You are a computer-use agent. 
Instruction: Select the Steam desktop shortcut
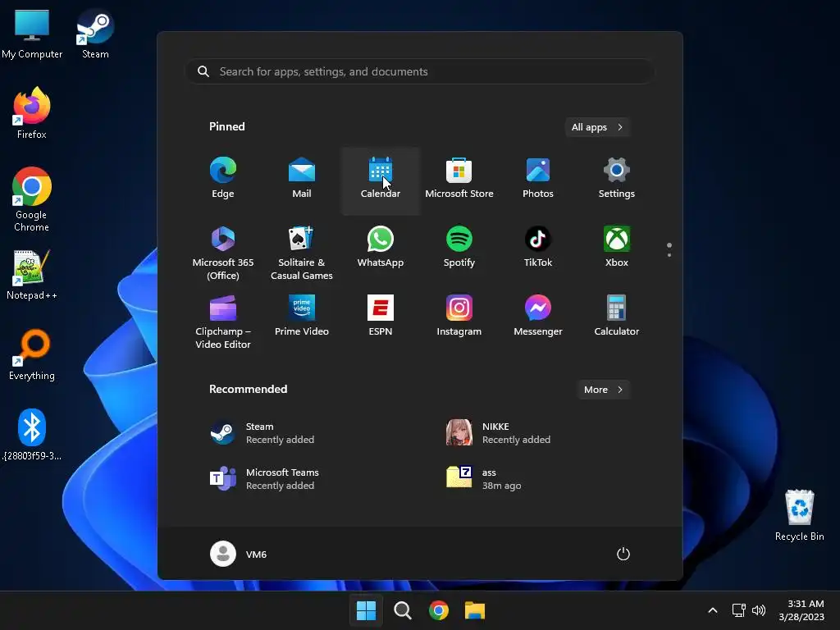(95, 34)
